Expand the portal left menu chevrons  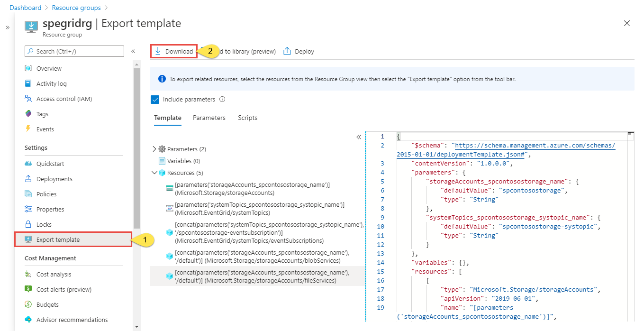pyautogui.click(x=8, y=28)
